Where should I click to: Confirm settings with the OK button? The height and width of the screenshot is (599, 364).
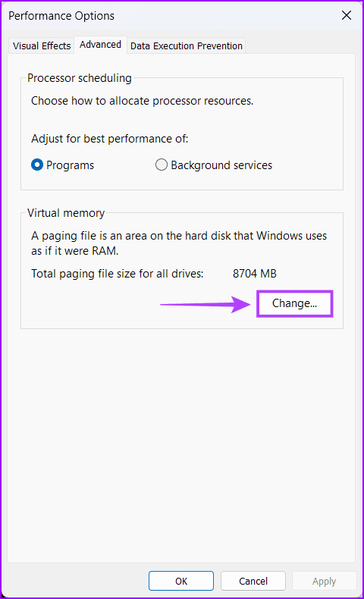(181, 581)
